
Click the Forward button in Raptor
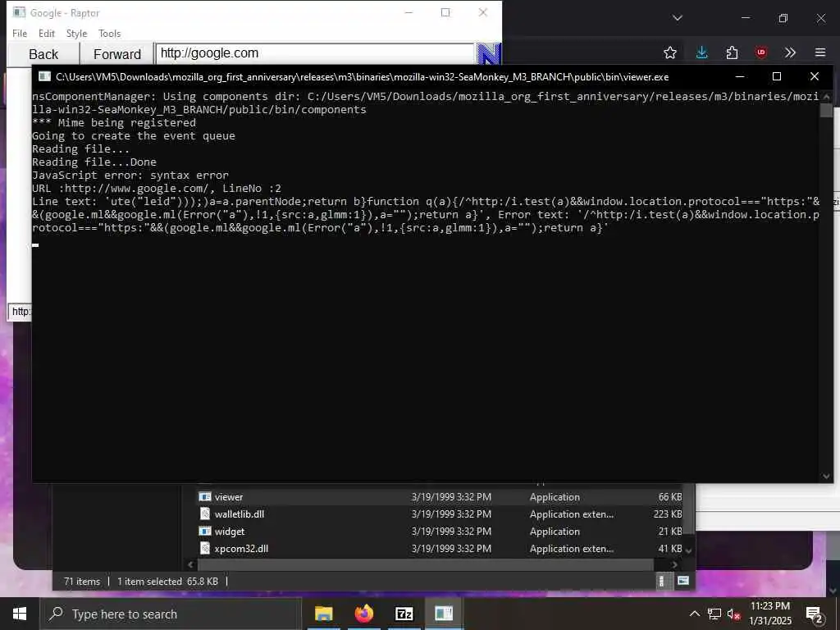tap(116, 54)
